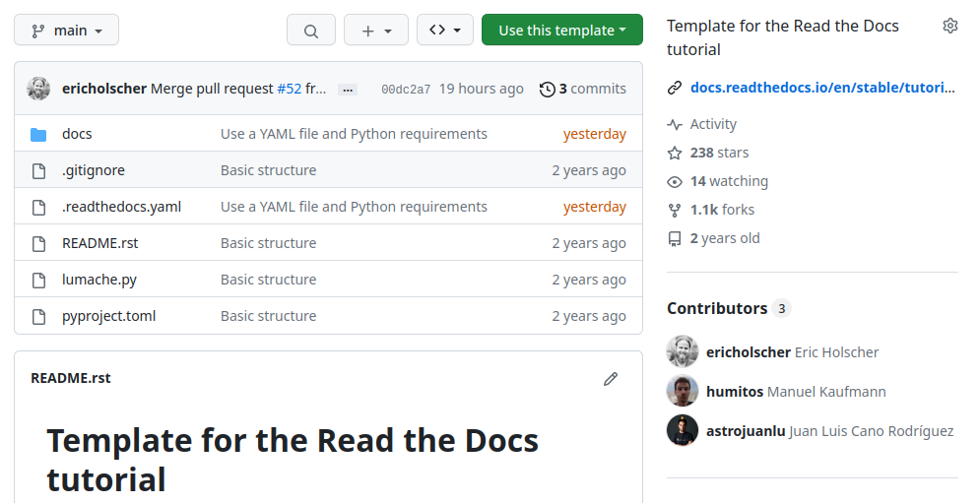Open the .readthedocs.yaml file
The width and height of the screenshot is (980, 503).
121,207
